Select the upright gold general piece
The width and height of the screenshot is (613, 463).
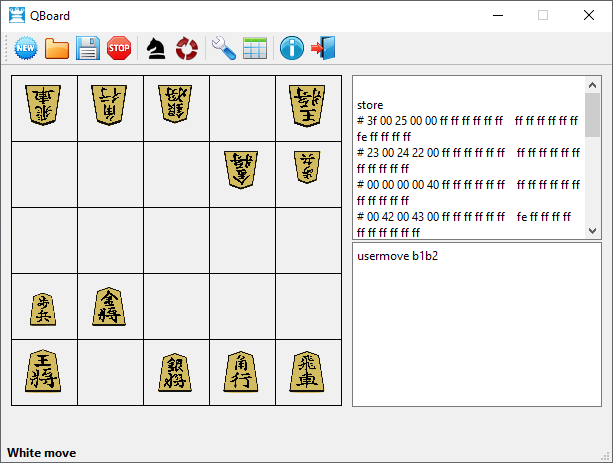(x=109, y=306)
